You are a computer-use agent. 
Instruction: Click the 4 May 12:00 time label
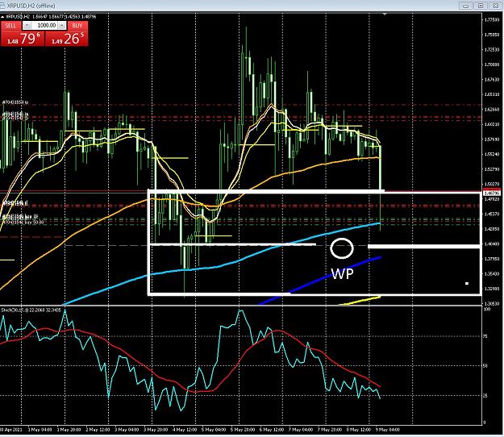pos(185,430)
